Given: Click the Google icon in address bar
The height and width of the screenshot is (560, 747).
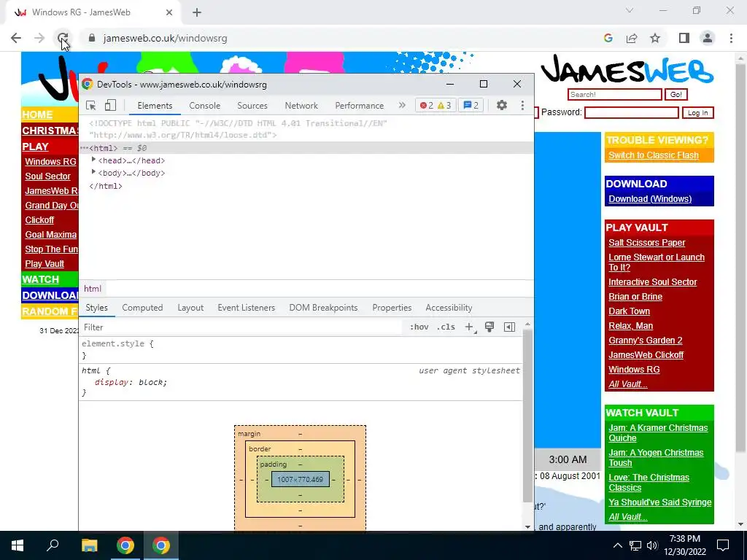Looking at the screenshot, I should tap(608, 38).
